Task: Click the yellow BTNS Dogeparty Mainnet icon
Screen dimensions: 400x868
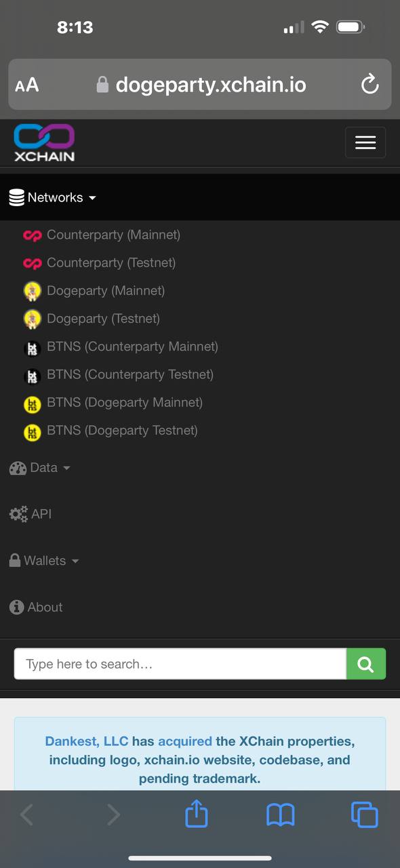Action: point(33,404)
